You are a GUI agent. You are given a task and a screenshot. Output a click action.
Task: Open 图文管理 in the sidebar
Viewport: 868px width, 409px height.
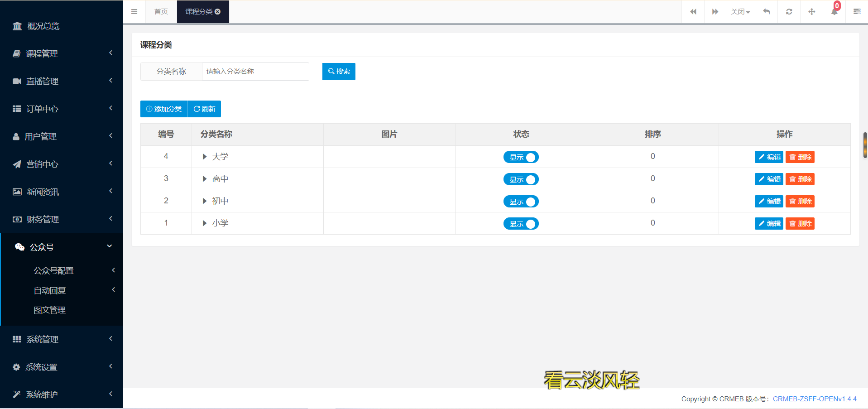point(50,310)
